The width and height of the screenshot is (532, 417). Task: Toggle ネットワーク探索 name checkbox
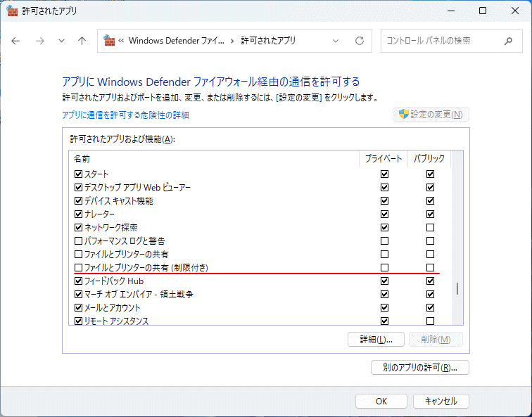pos(78,227)
